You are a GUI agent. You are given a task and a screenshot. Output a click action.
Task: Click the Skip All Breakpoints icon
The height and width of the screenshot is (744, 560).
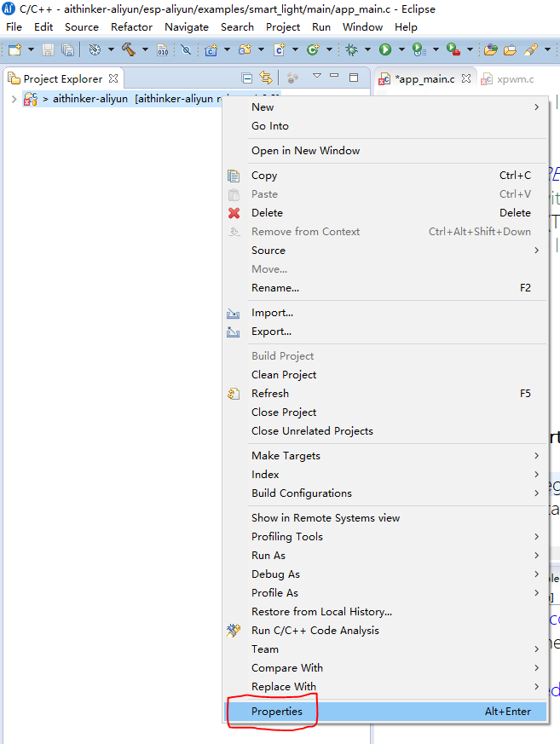(x=186, y=49)
